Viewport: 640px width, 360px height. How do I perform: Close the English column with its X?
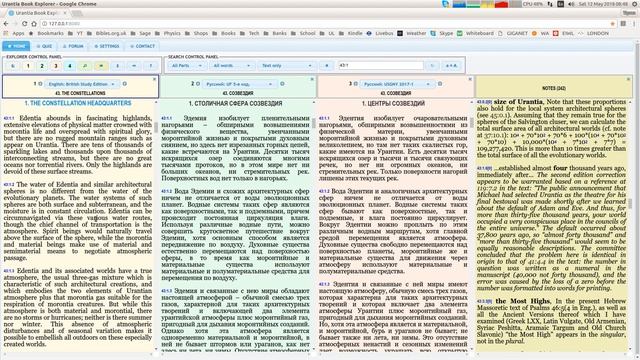point(154,79)
